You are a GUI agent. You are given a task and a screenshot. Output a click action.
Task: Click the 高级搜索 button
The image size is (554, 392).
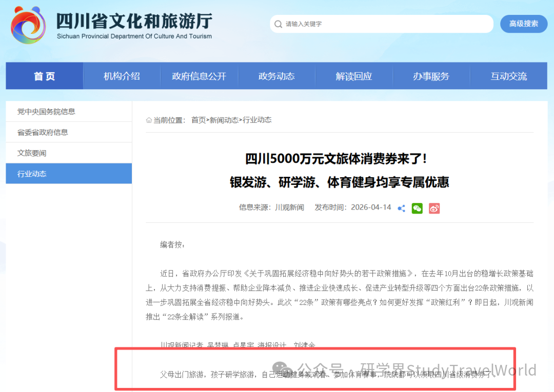point(523,24)
